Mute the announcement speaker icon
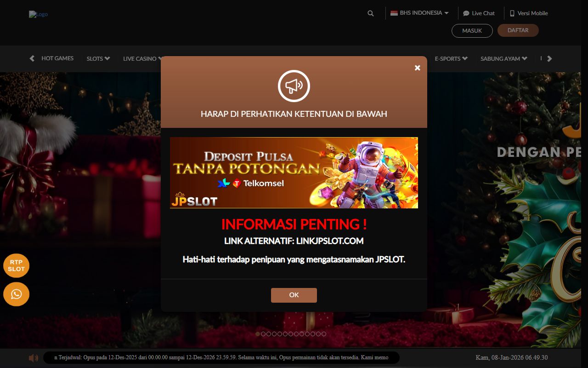 34,358
